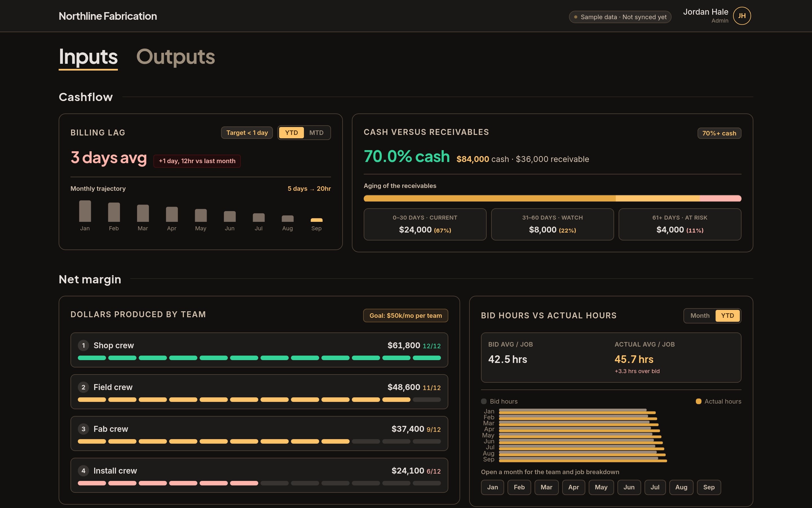Select the rank 2 badge for Field crew

pos(83,387)
